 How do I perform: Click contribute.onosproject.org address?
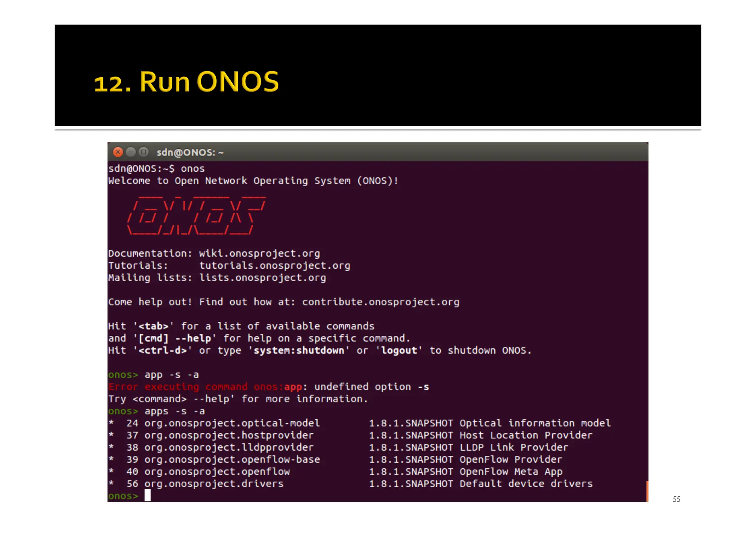point(381,302)
